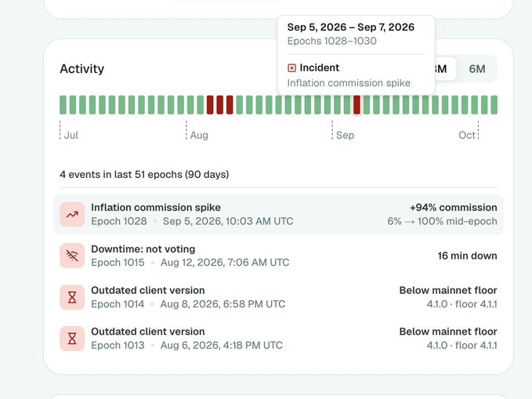This screenshot has height=399, width=532.
Task: Click the '6% → 100% mid-epoch' detail
Action: pyautogui.click(x=442, y=221)
